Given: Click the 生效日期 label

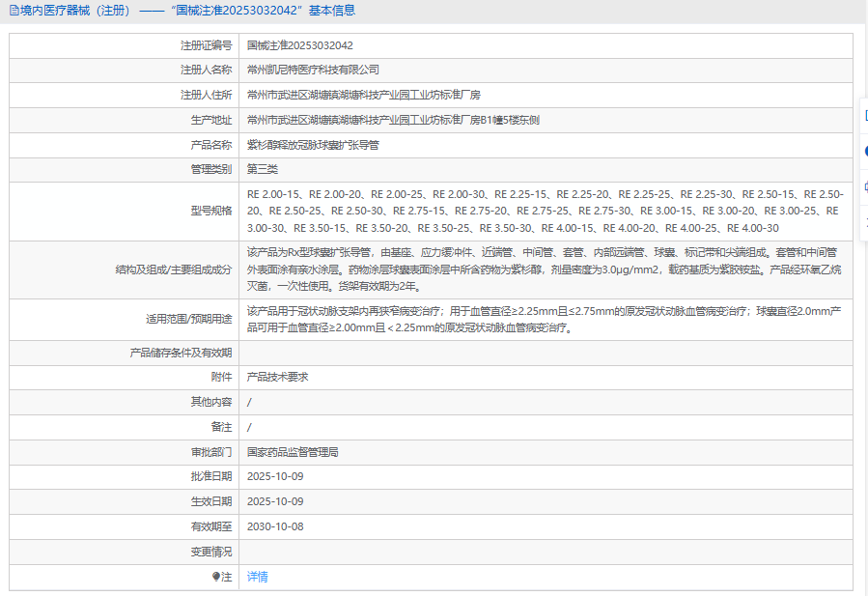Looking at the screenshot, I should [x=211, y=502].
